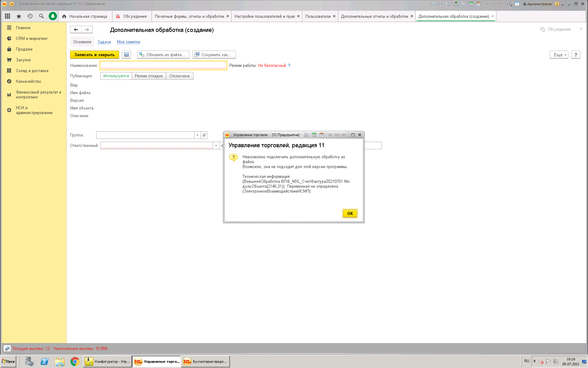Save the form with the floppy disk icon
588x368 pixels.
pyautogui.click(x=126, y=55)
